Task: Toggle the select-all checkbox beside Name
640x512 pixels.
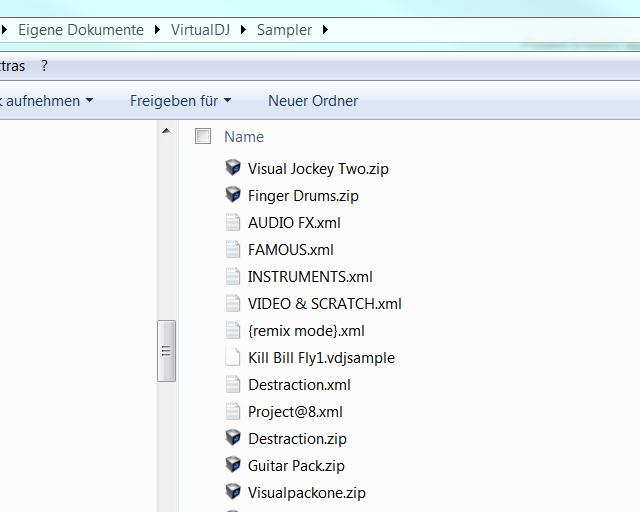Action: tap(203, 136)
